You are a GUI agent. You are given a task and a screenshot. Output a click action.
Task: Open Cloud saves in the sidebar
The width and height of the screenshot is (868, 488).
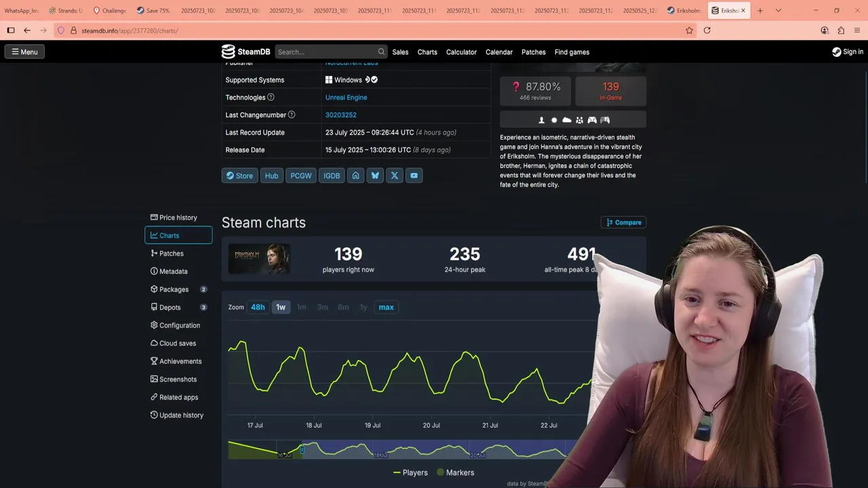click(x=178, y=343)
